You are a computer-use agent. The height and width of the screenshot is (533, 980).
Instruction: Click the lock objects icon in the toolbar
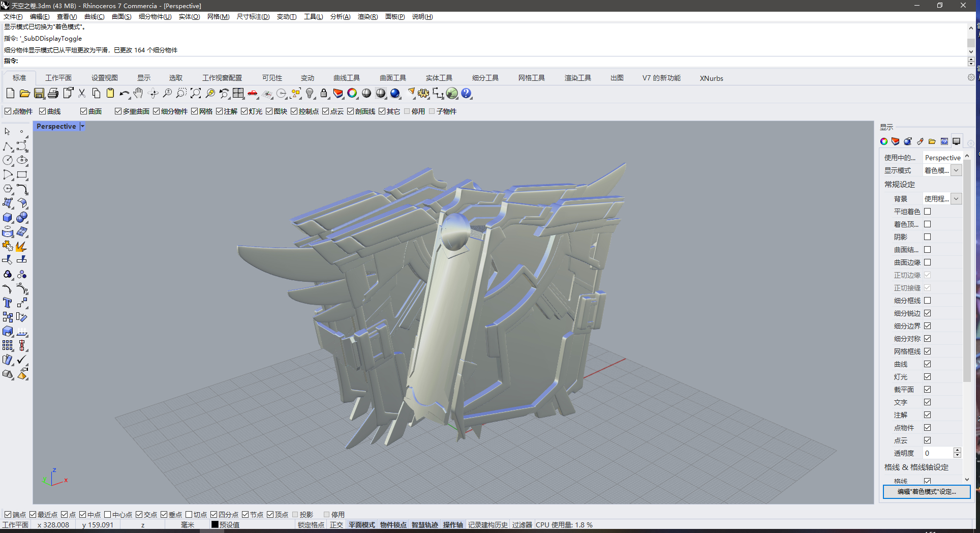(x=324, y=94)
